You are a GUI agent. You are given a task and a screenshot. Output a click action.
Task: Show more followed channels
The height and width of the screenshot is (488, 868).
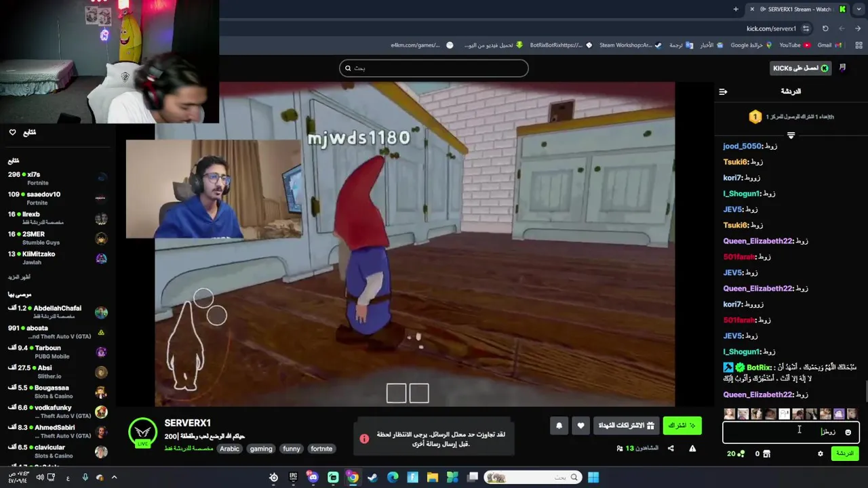pyautogui.click(x=19, y=277)
